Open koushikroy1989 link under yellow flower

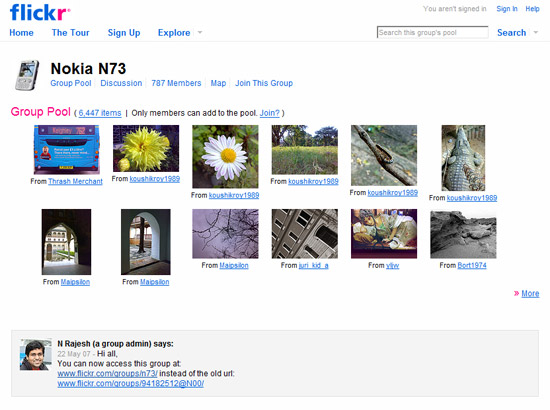(155, 179)
